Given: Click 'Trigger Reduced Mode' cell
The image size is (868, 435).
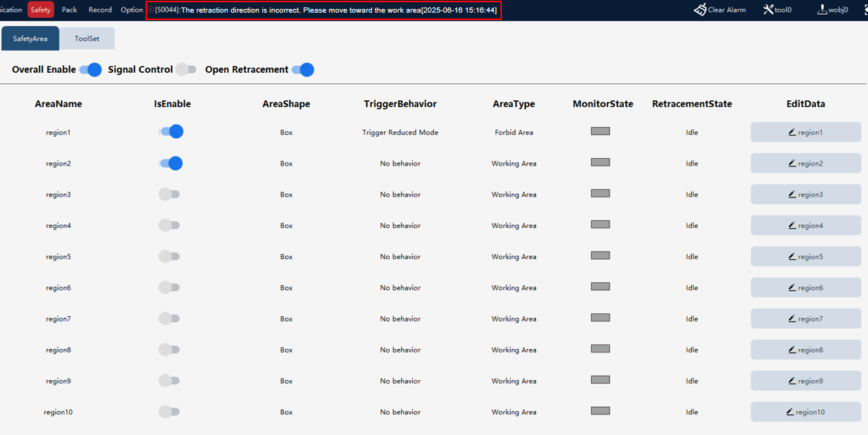Looking at the screenshot, I should pos(400,132).
